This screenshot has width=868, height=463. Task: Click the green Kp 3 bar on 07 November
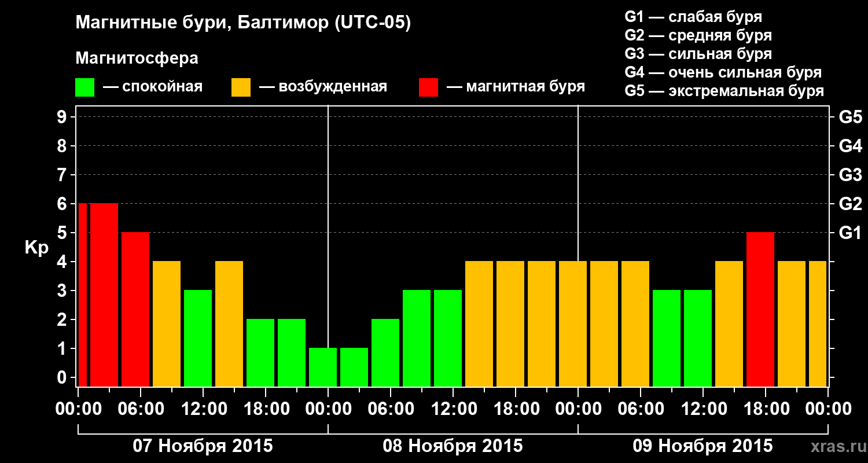coord(198,338)
